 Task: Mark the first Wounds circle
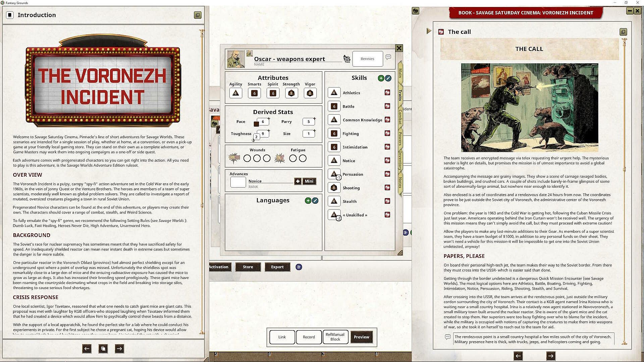[247, 158]
